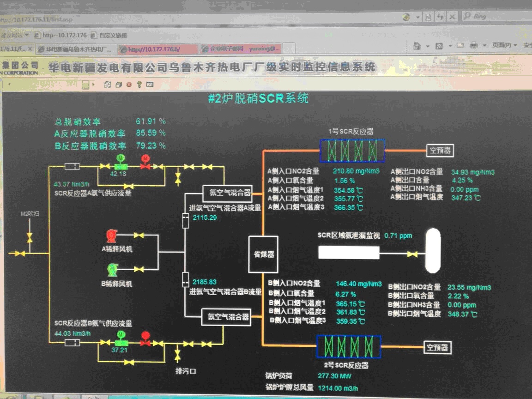Viewport: 532px width, 399px height.
Task: Stop page loading with the X icon
Action: pyautogui.click(x=452, y=17)
